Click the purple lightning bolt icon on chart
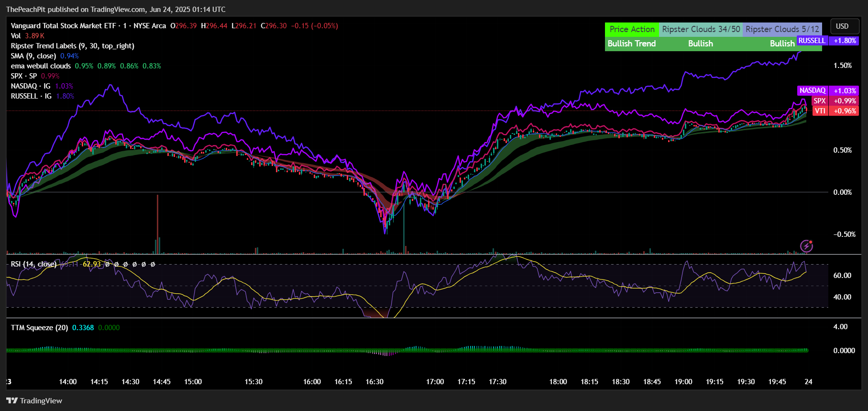Screen dimensions: 868x411 pyautogui.click(x=807, y=246)
